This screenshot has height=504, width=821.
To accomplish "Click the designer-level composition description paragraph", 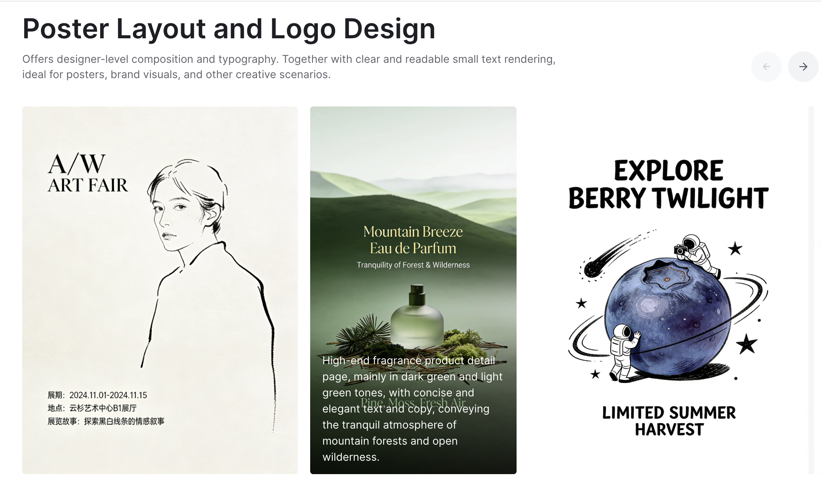I will [x=289, y=67].
